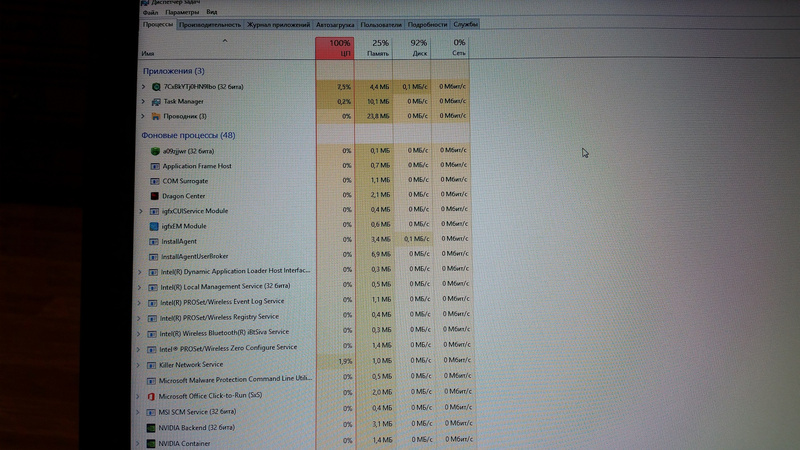Image resolution: width=800 pixels, height=450 pixels.
Task: Switch to the Автозагрузка tab
Action: (335, 24)
